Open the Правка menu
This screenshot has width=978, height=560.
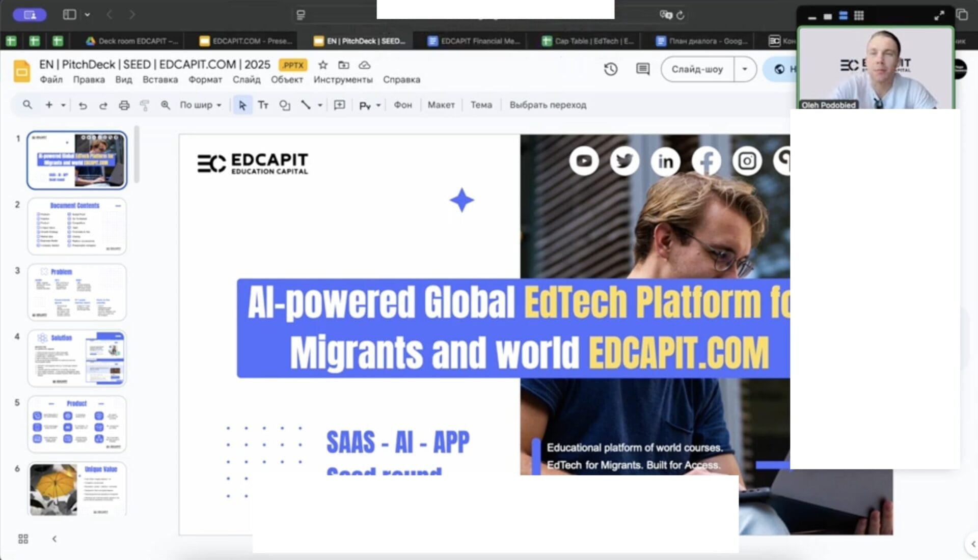point(89,80)
